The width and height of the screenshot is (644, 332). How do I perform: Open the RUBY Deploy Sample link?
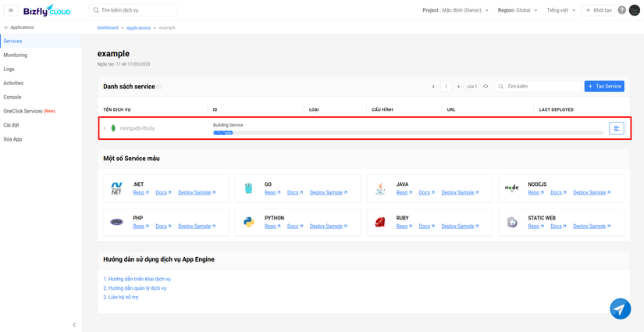460,226
